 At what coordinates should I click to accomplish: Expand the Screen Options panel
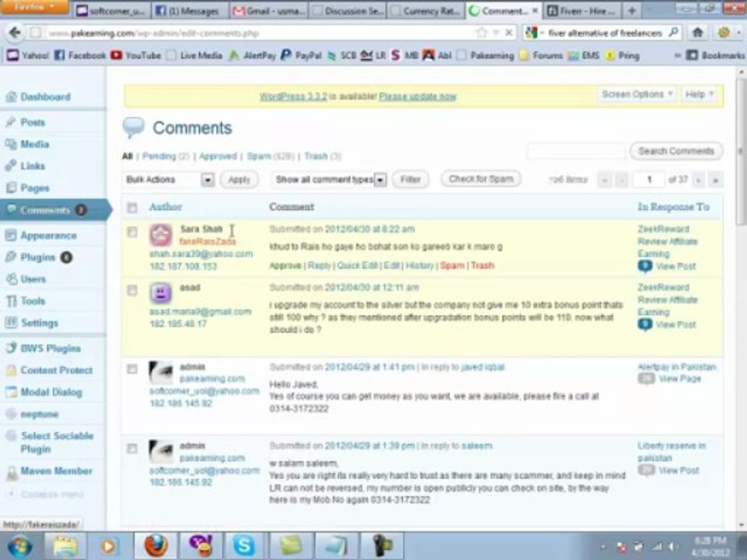(x=637, y=94)
